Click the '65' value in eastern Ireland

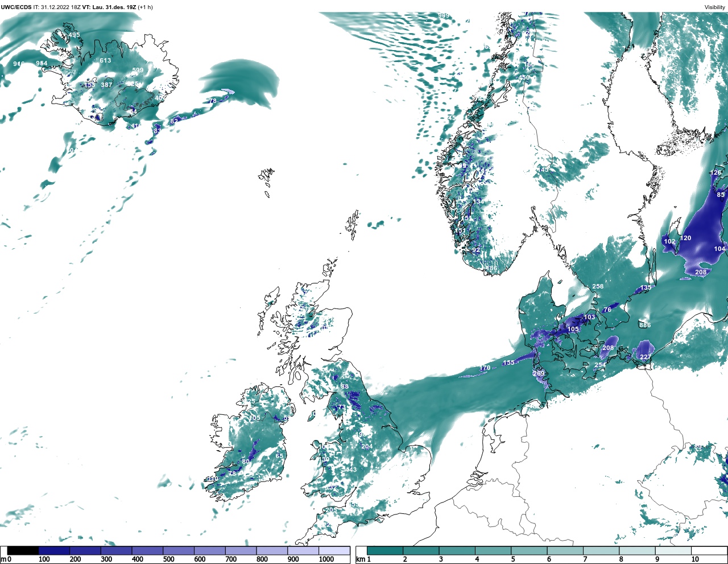(279, 456)
